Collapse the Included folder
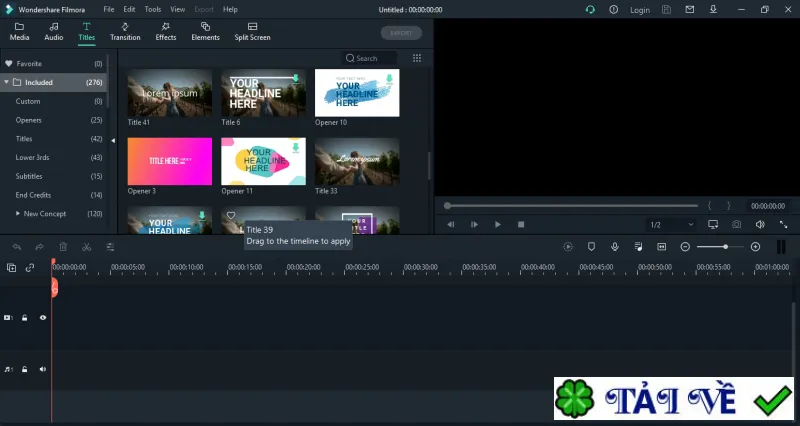The image size is (800, 426). click(x=6, y=82)
